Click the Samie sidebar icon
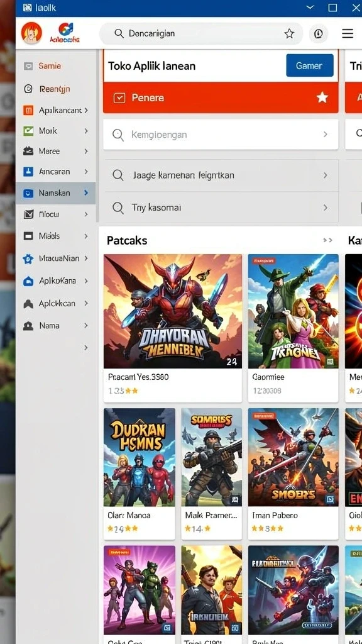The image size is (362, 644). [28, 66]
